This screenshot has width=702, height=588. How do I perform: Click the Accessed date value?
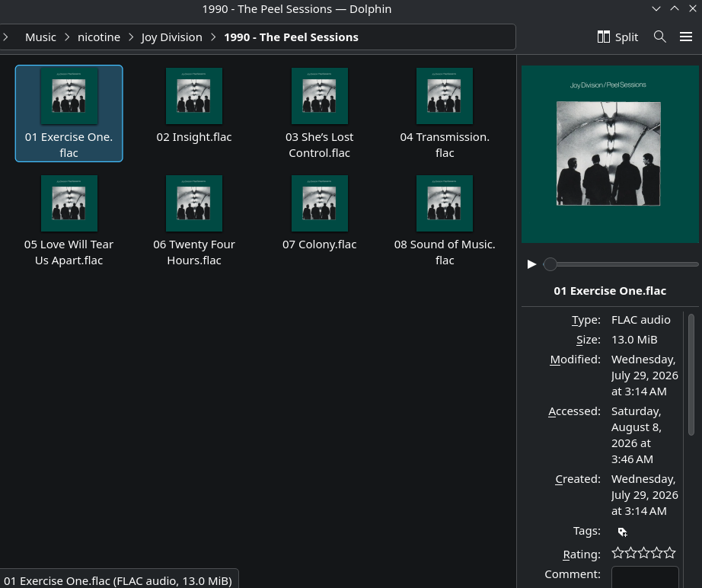[637, 435]
